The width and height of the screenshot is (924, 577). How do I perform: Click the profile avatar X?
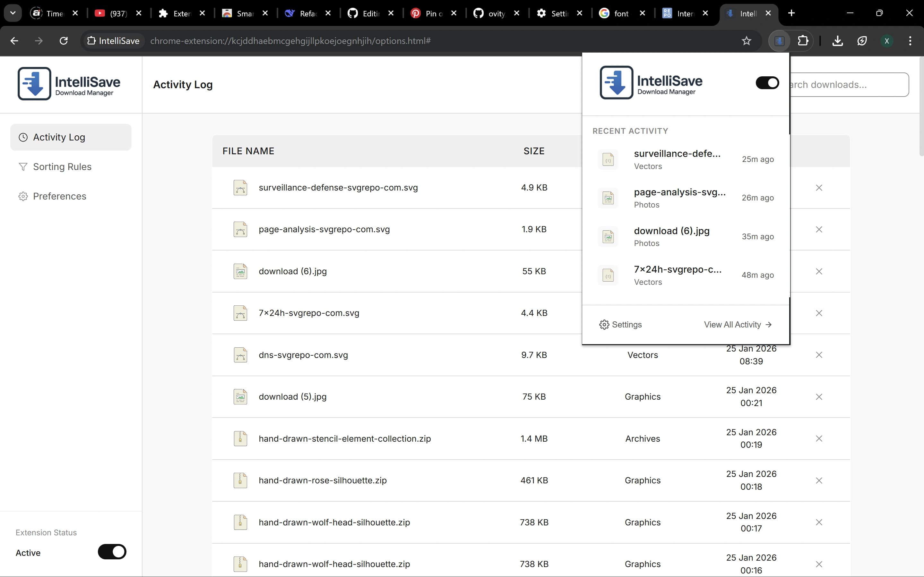coord(886,41)
